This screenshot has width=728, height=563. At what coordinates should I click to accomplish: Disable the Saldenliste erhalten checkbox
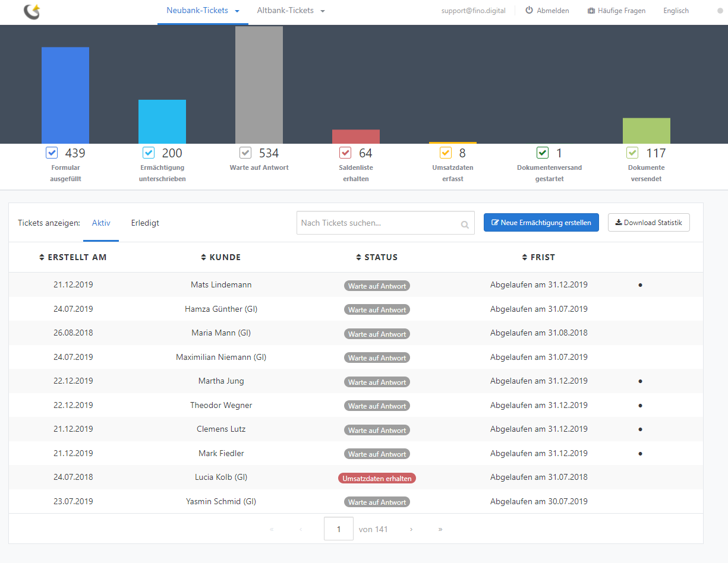(345, 153)
